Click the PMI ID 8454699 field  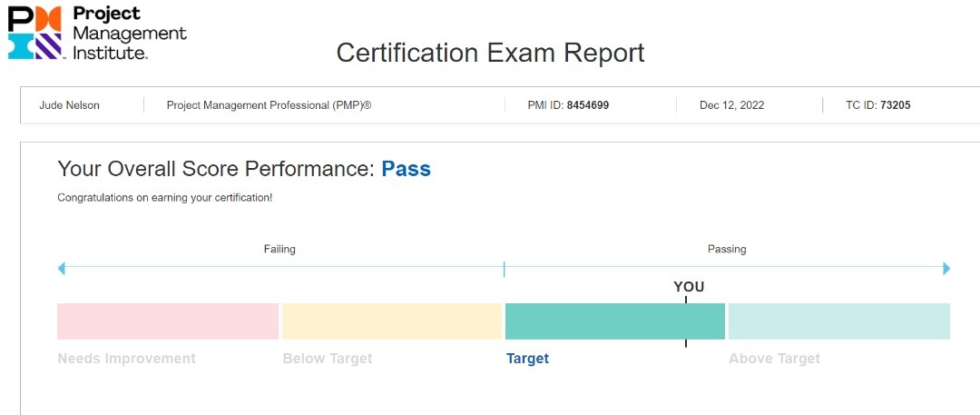(x=568, y=105)
